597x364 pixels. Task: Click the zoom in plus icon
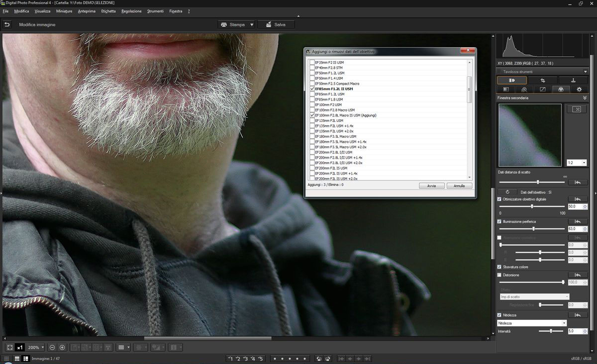tap(62, 347)
